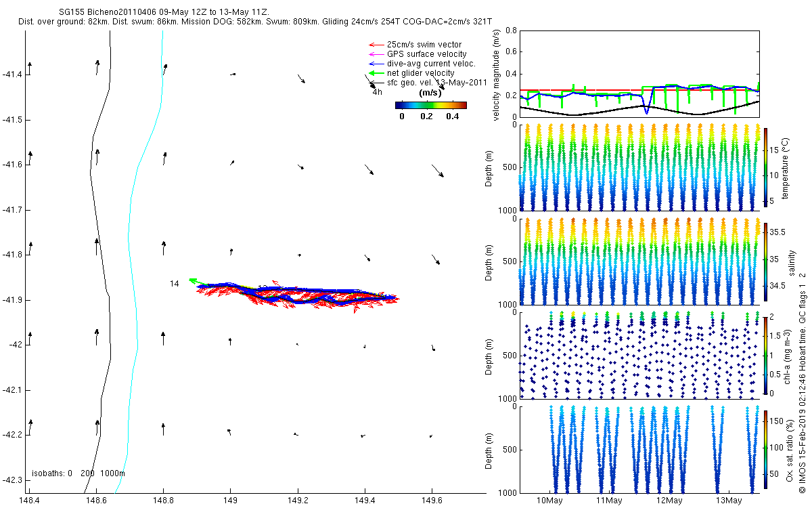Click the 12May tick label on the time axis

pyautogui.click(x=669, y=501)
